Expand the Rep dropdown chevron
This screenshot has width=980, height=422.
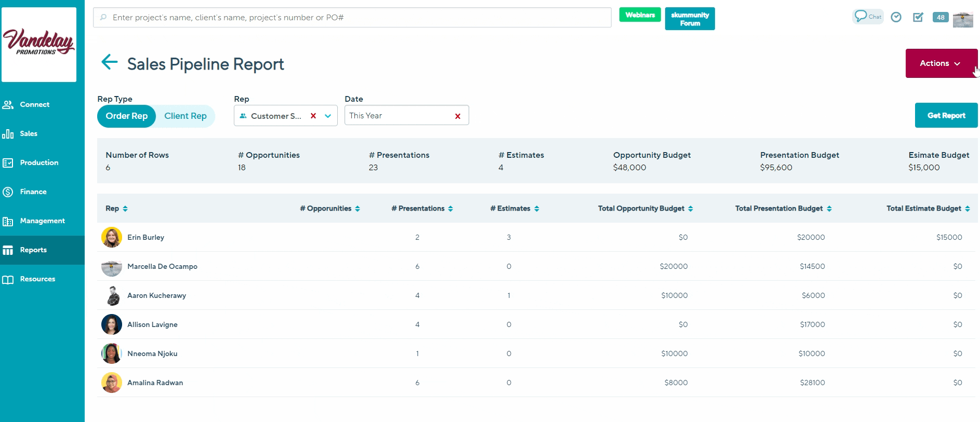328,116
